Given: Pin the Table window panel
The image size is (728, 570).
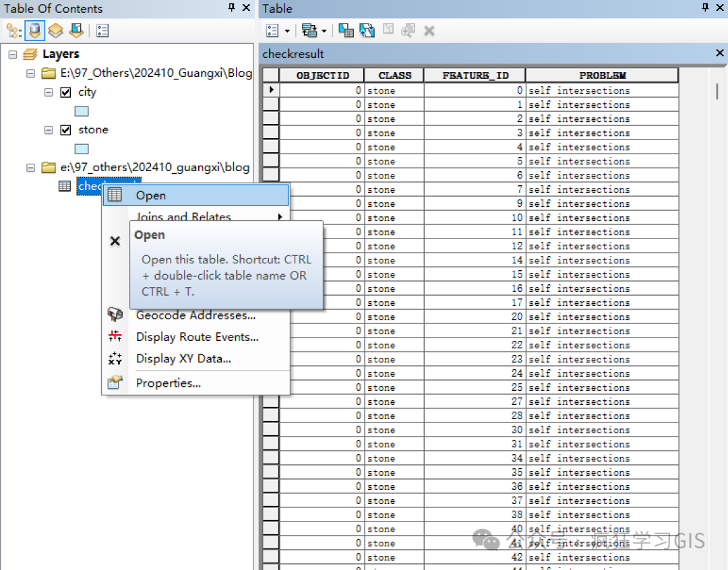Looking at the screenshot, I should tap(705, 7).
